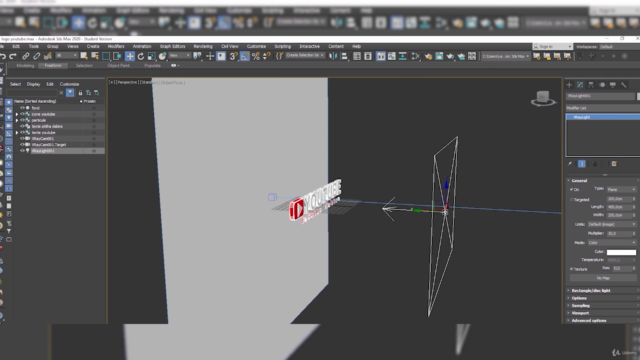Click the Pin Stack icon under modifier stack
Image resolution: width=640 pixels, height=360 pixels.
point(570,164)
